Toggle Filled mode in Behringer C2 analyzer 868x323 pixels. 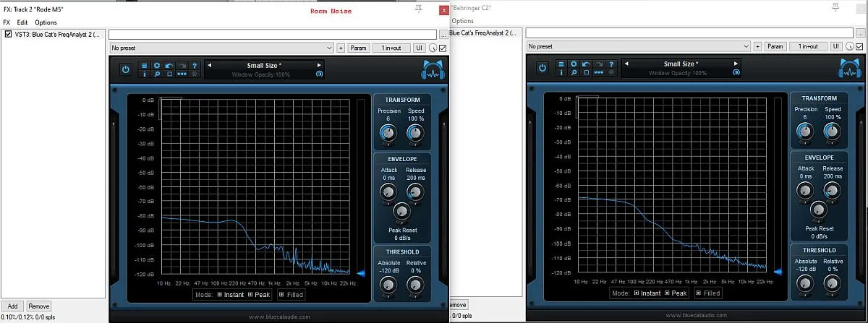pyautogui.click(x=707, y=293)
